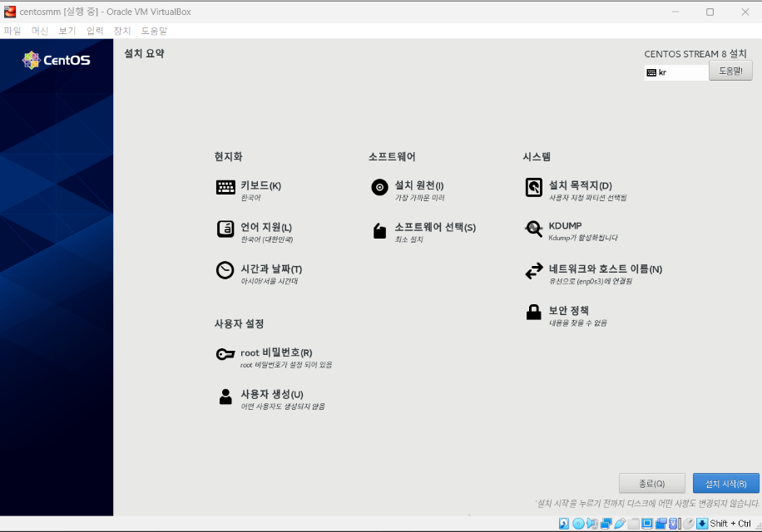Open the 보기 menu
The image size is (762, 532).
click(x=67, y=31)
